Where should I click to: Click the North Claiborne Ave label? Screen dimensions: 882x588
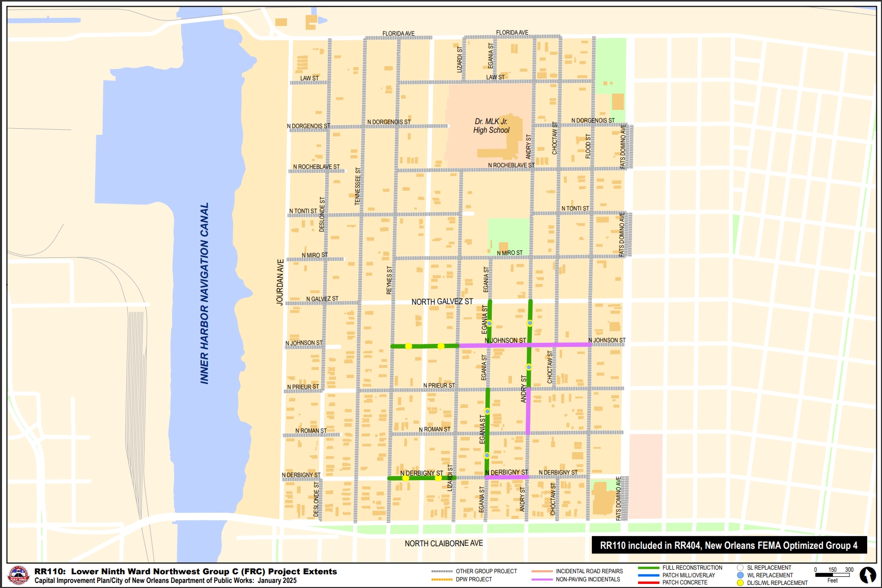(x=443, y=543)
